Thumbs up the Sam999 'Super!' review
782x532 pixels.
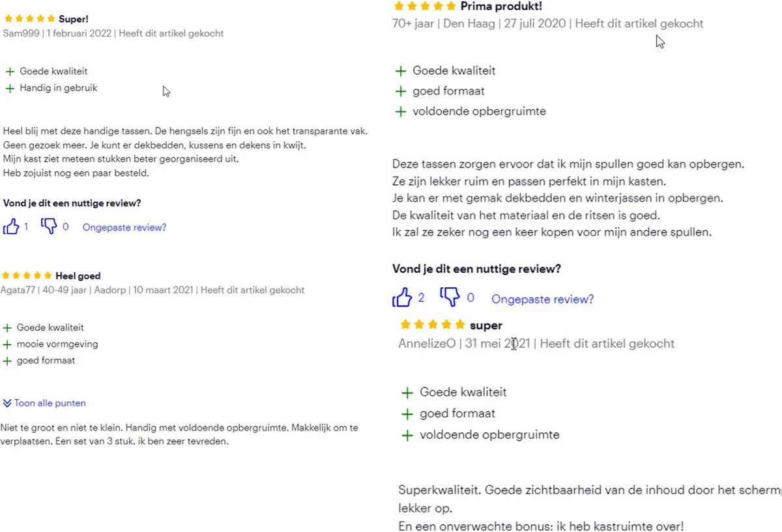click(x=12, y=227)
